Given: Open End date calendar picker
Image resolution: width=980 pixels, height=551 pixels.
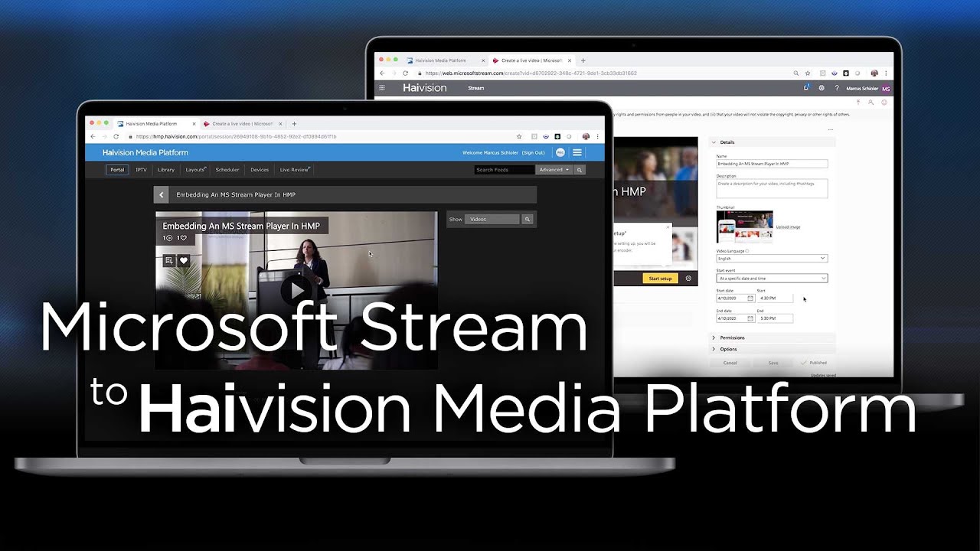Looking at the screenshot, I should pos(750,318).
